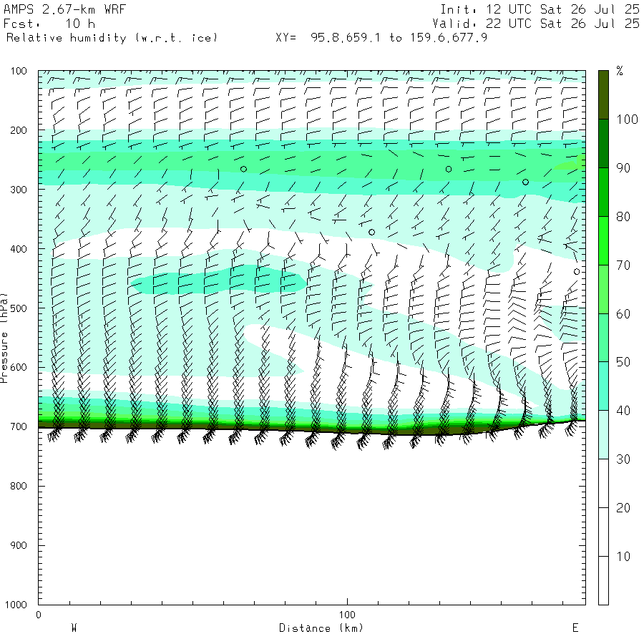The image size is (644, 644).
Task: Click the 50-60% mint green colorbar segment
Action: [x=603, y=338]
